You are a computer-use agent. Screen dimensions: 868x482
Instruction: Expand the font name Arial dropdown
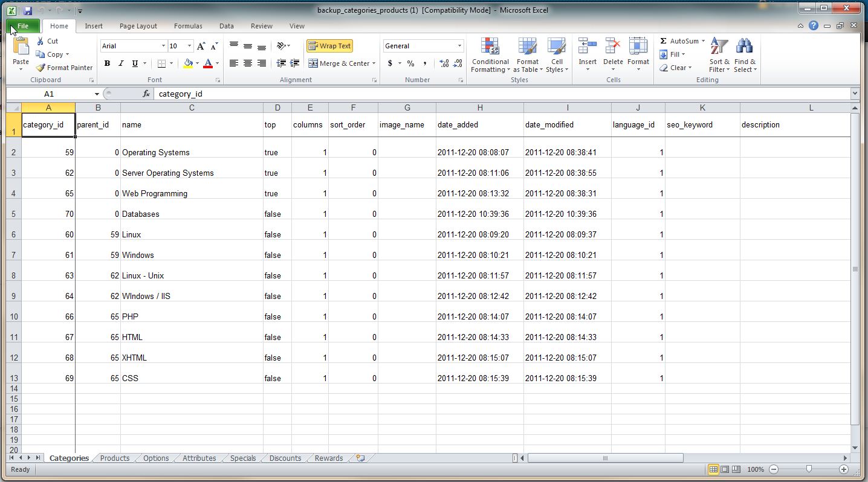coord(163,46)
